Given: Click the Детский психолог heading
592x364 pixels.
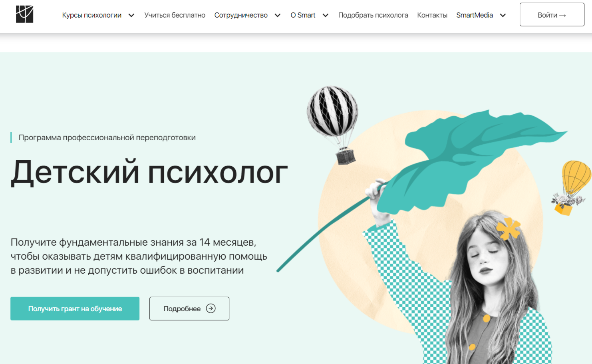Looking at the screenshot, I should [149, 173].
